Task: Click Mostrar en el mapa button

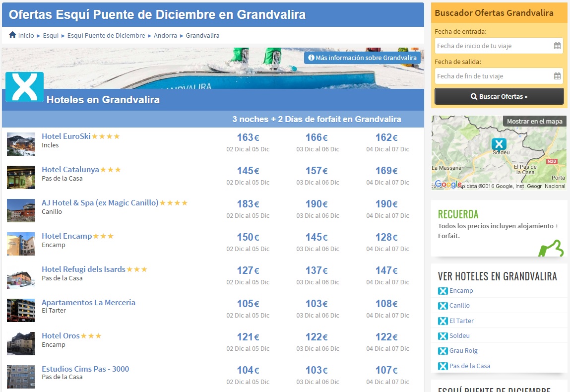Action: coord(534,121)
